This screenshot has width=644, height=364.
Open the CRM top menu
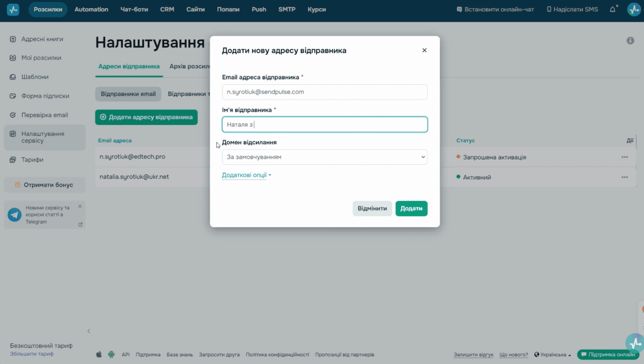coord(167,10)
